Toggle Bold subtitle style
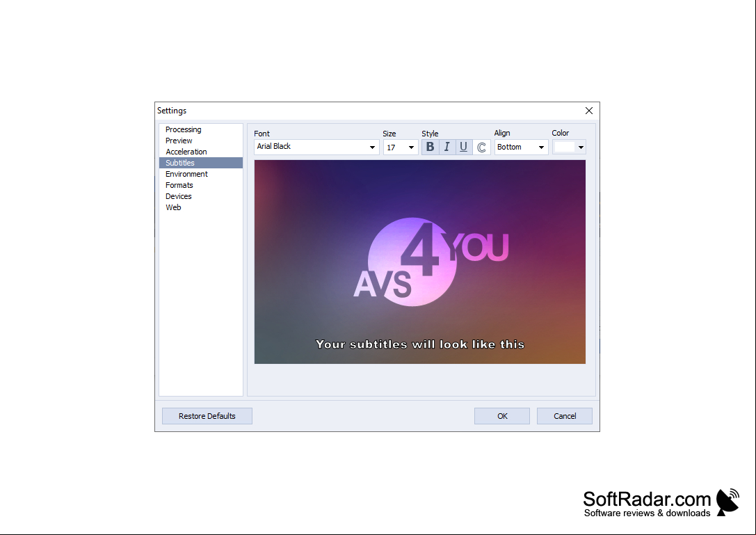The height and width of the screenshot is (535, 756). (x=431, y=147)
